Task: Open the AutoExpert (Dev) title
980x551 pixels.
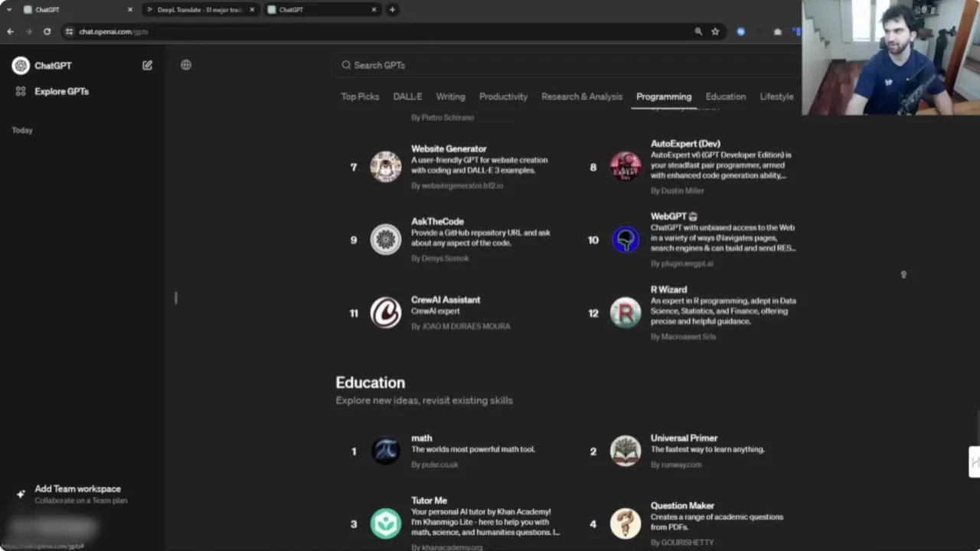Action: pos(685,143)
